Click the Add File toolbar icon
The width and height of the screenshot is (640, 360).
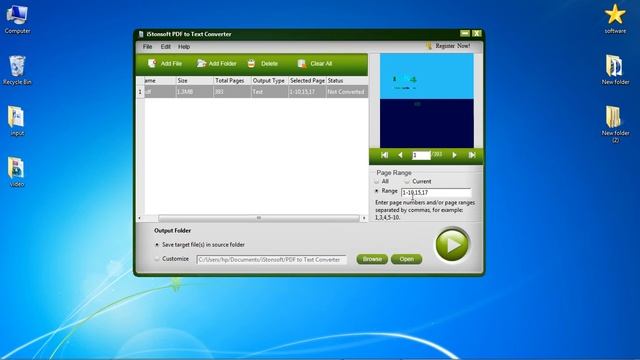pyautogui.click(x=152, y=63)
